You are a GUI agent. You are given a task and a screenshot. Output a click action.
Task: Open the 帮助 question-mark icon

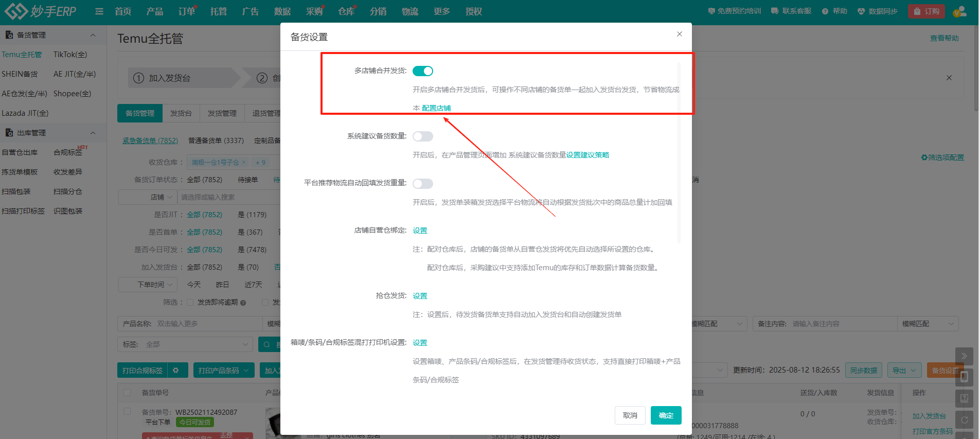pos(825,11)
